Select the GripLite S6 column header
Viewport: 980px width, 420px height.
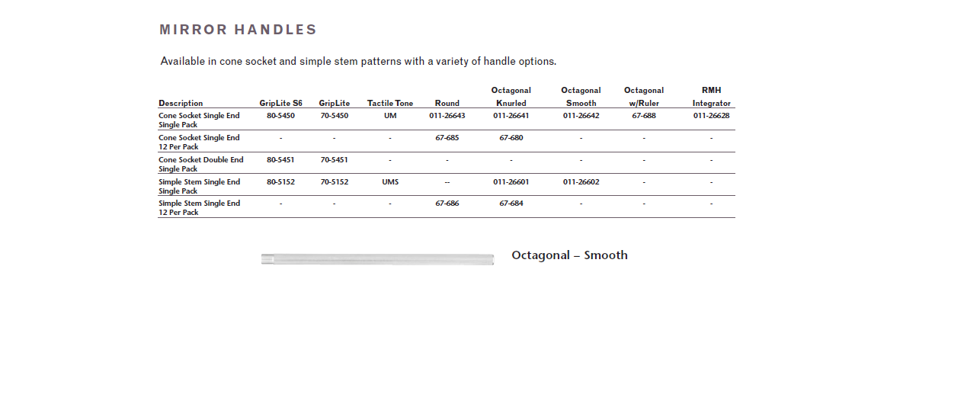tap(280, 103)
